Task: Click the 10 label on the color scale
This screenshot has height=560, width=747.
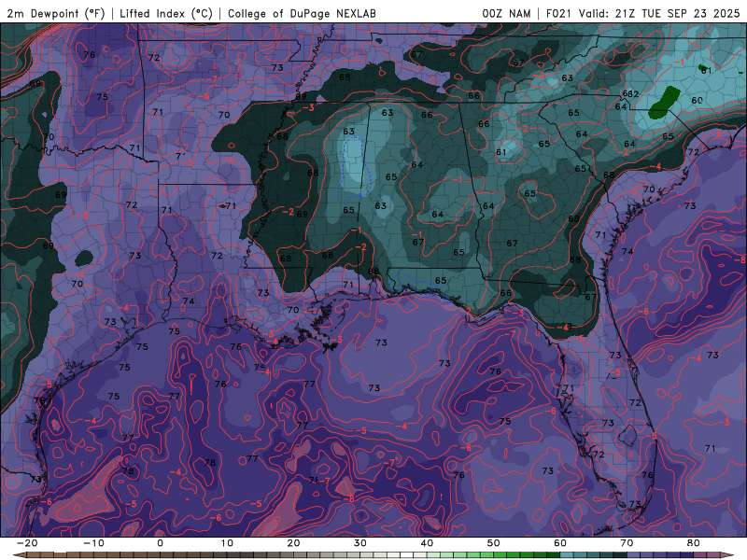Action: click(x=227, y=543)
